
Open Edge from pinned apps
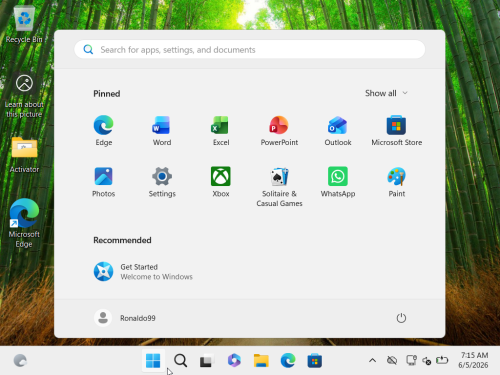pyautogui.click(x=104, y=131)
